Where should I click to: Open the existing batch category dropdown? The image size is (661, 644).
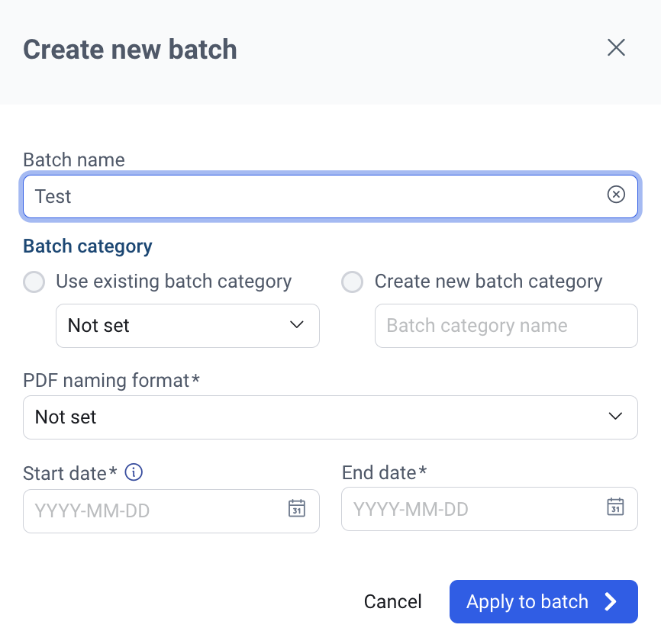(x=187, y=326)
